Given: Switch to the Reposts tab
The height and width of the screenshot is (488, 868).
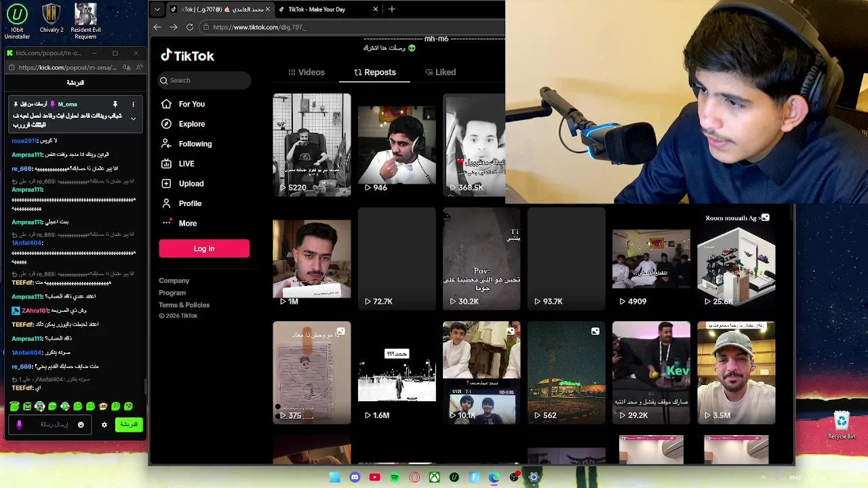Looking at the screenshot, I should [375, 72].
